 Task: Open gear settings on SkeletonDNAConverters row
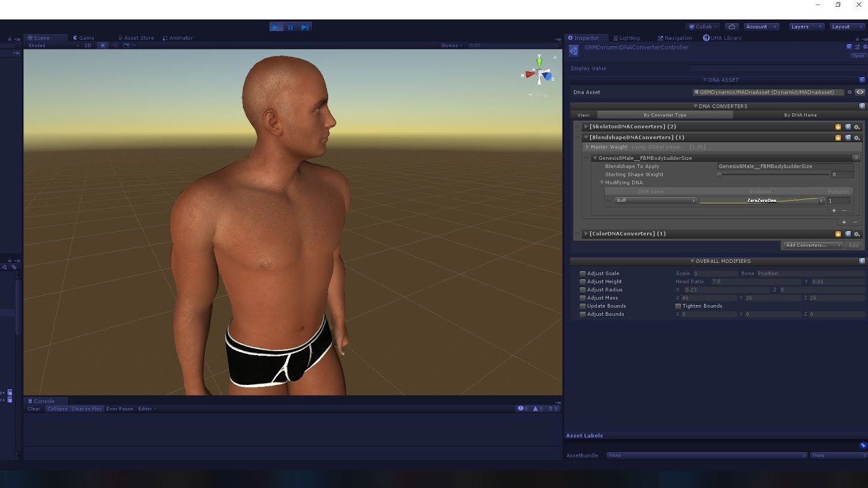click(x=856, y=127)
